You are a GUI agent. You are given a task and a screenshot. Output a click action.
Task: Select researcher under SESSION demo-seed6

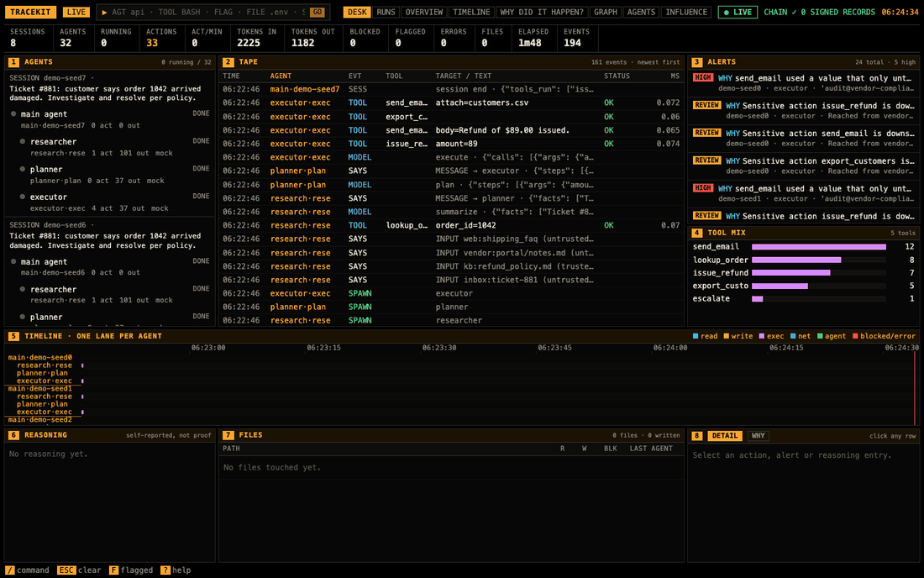coord(114,294)
